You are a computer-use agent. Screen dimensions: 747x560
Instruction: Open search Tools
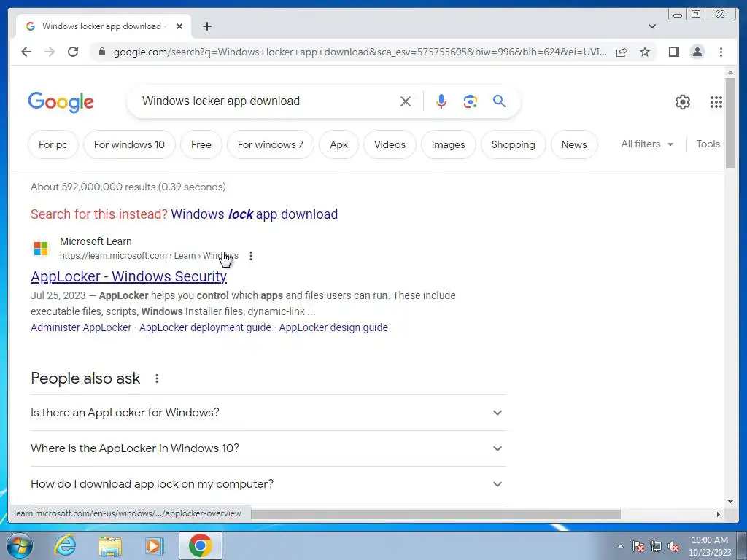click(708, 144)
